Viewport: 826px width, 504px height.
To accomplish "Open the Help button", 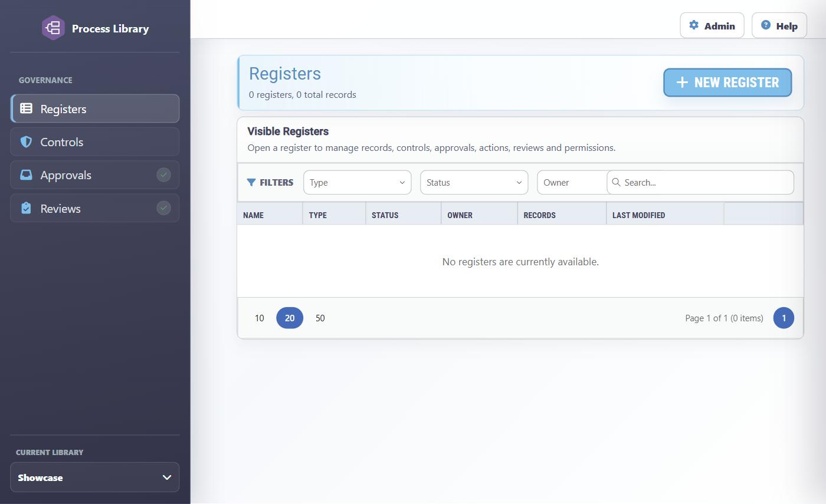I will click(x=779, y=25).
